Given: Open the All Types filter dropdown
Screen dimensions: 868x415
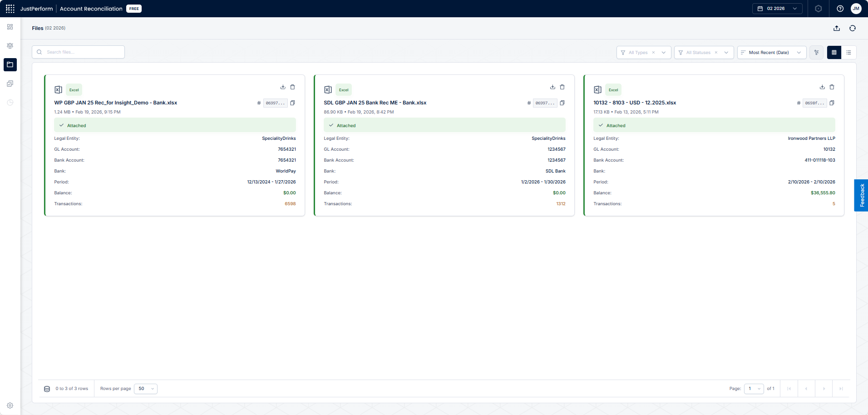Looking at the screenshot, I should (x=644, y=53).
